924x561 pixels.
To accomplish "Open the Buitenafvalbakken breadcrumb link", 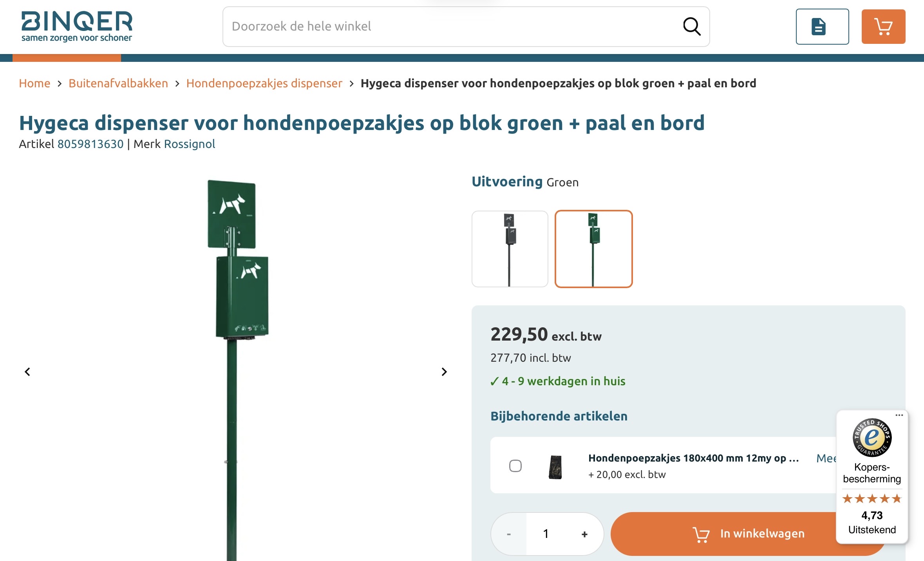I will pyautogui.click(x=118, y=83).
